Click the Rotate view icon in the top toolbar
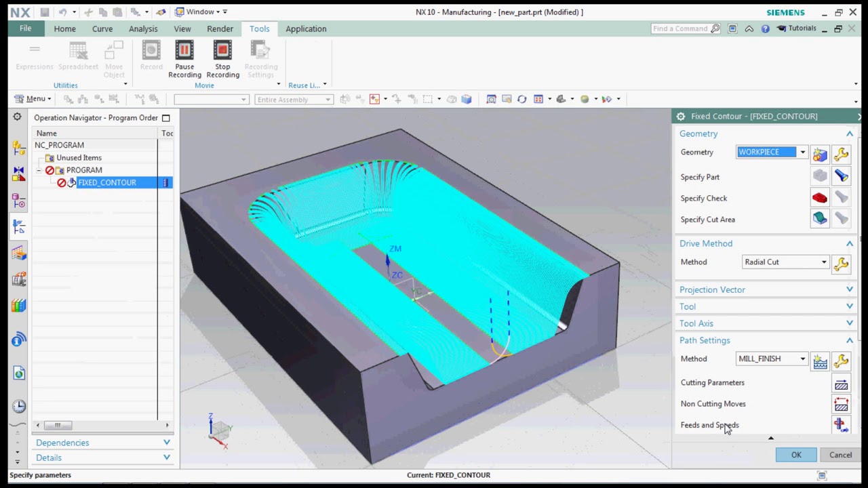The image size is (868, 488). [x=521, y=99]
